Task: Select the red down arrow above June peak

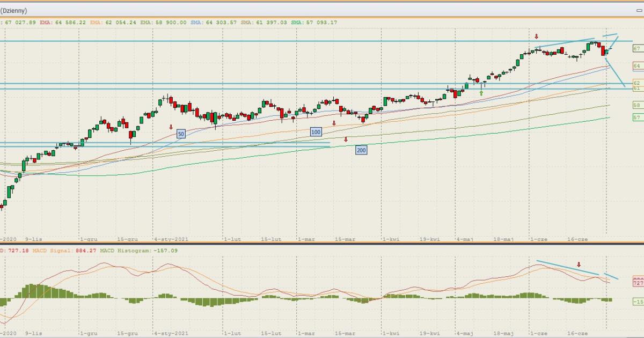Action: pyautogui.click(x=536, y=36)
